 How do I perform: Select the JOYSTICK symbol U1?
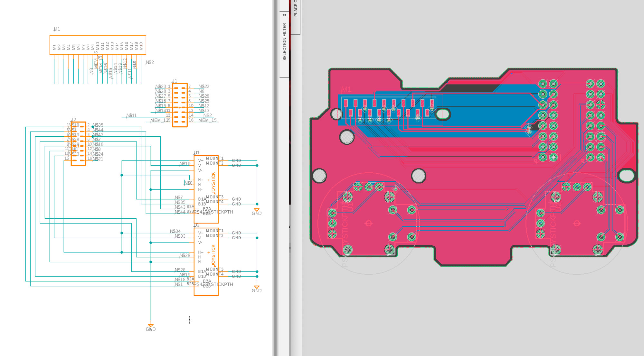pyautogui.click(x=206, y=187)
